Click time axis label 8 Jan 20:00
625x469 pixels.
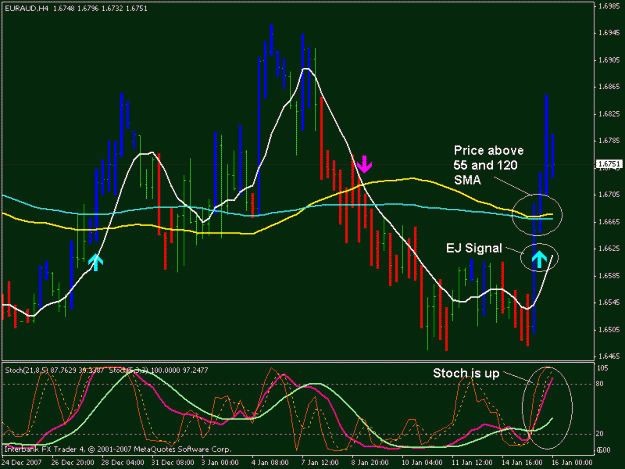(369, 463)
